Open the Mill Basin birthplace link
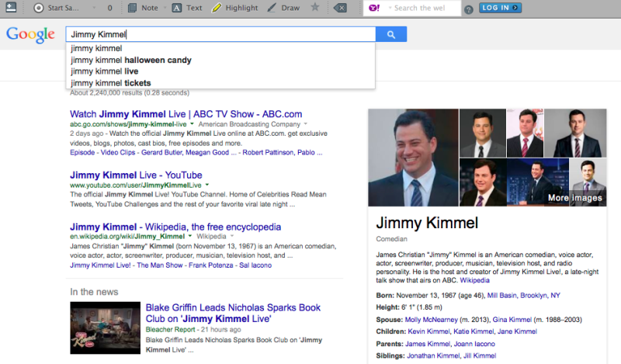 (x=501, y=296)
